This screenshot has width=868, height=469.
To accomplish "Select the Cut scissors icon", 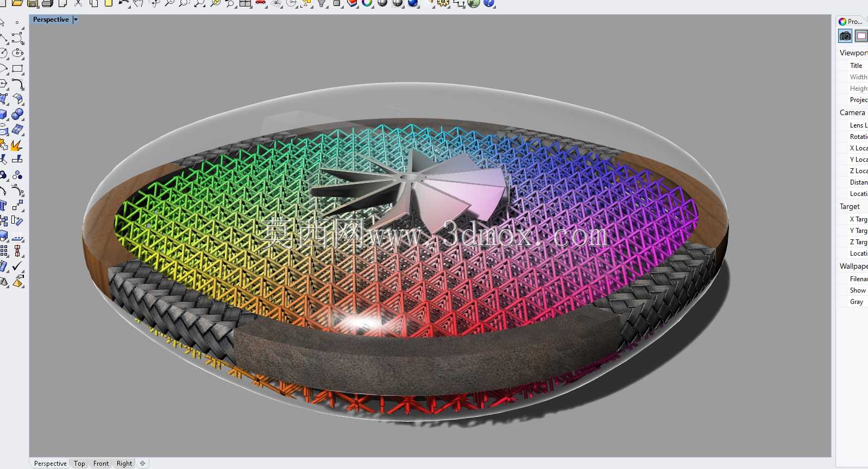I will 78,3.
